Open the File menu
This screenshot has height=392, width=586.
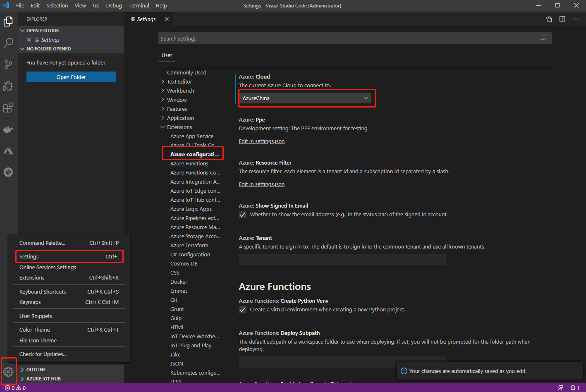[x=20, y=5]
